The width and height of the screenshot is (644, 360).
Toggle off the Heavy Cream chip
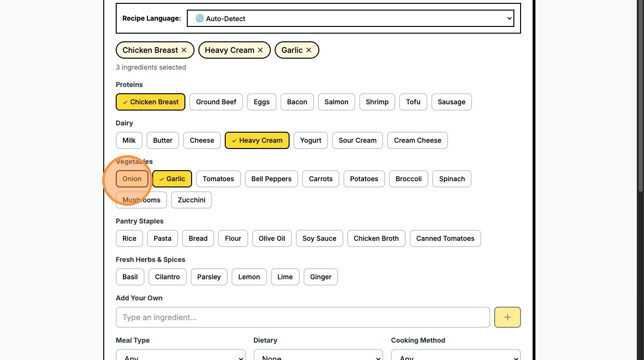(257, 140)
